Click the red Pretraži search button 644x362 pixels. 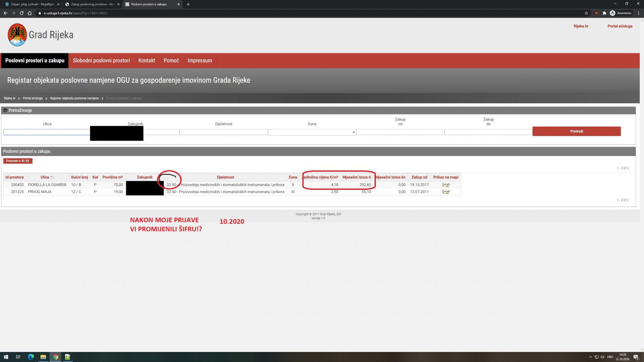point(576,131)
